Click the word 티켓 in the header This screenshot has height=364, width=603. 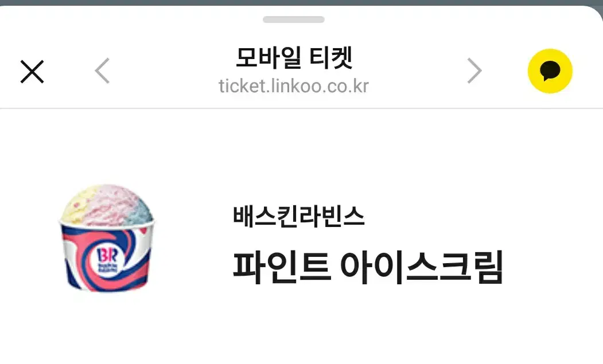click(331, 58)
